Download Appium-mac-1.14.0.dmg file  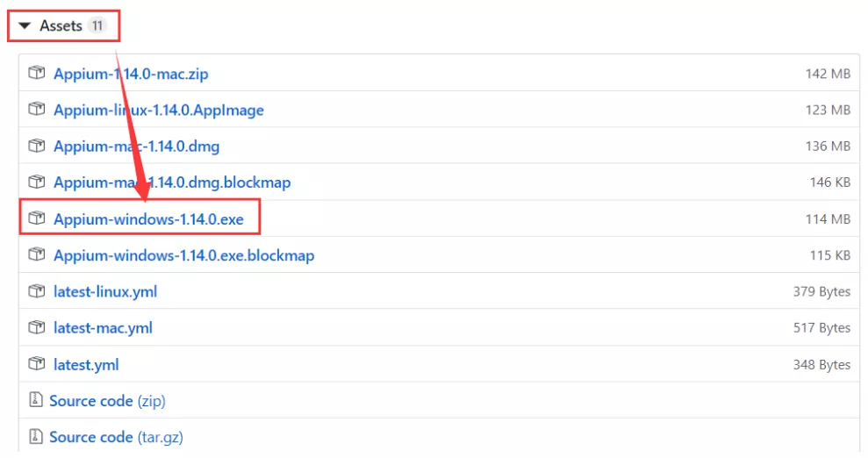pyautogui.click(x=136, y=146)
